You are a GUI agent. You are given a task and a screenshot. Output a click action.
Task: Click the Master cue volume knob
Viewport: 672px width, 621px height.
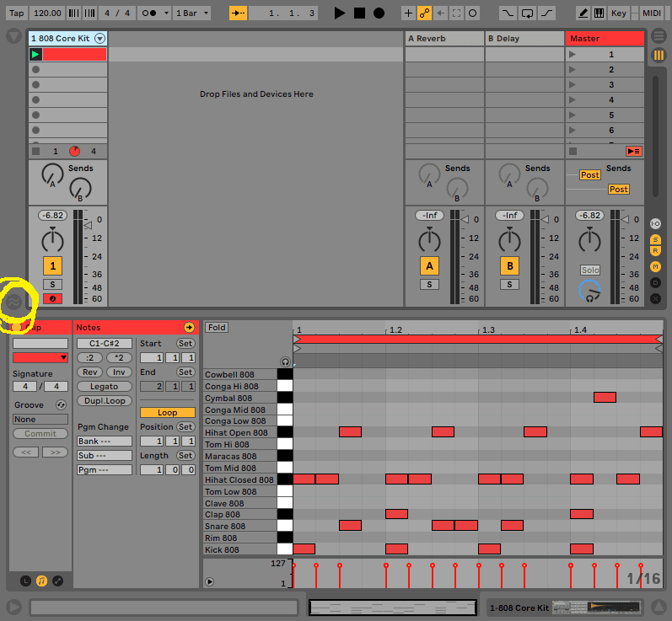(x=589, y=292)
